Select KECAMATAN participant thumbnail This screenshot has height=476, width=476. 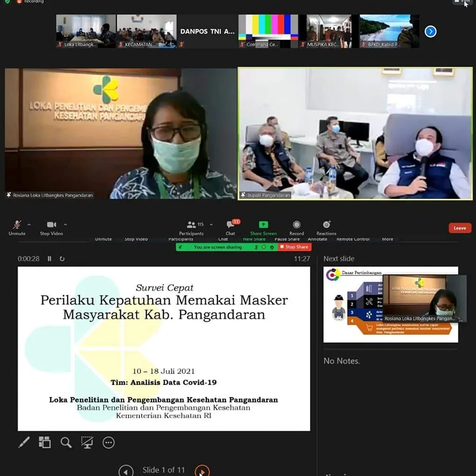click(x=147, y=31)
